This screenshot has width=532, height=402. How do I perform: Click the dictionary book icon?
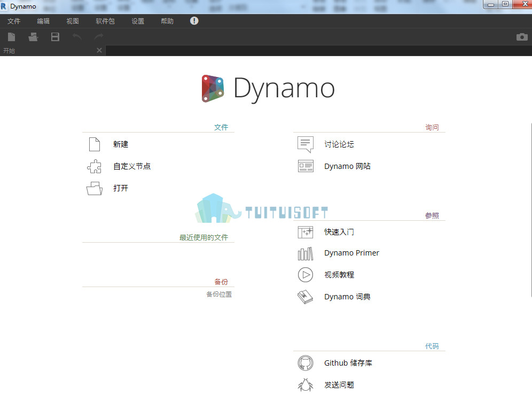pos(306,297)
